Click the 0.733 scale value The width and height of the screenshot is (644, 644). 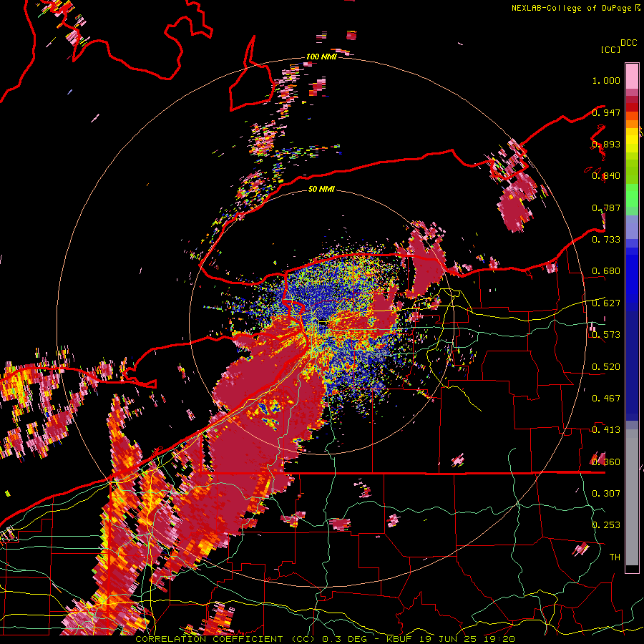pyautogui.click(x=606, y=239)
